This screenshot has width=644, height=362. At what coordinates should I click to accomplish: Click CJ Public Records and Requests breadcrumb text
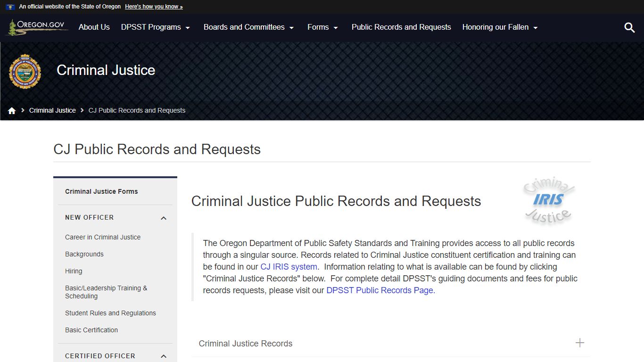[137, 110]
